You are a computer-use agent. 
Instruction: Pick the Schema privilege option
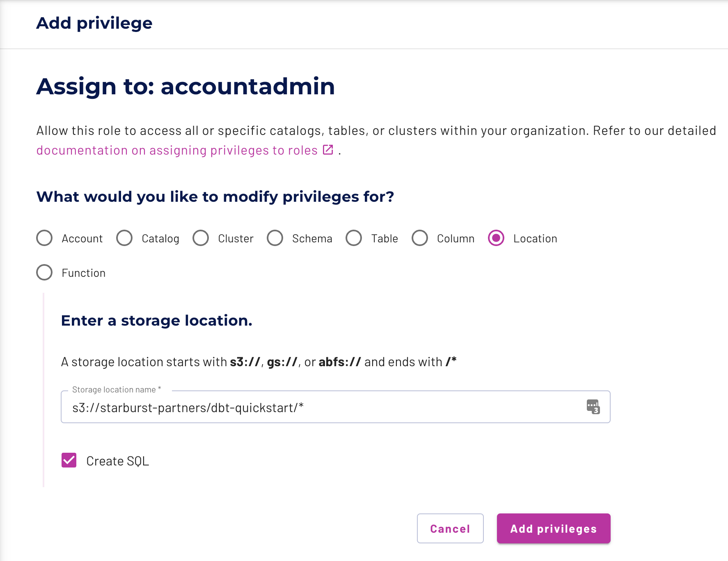[x=275, y=238]
